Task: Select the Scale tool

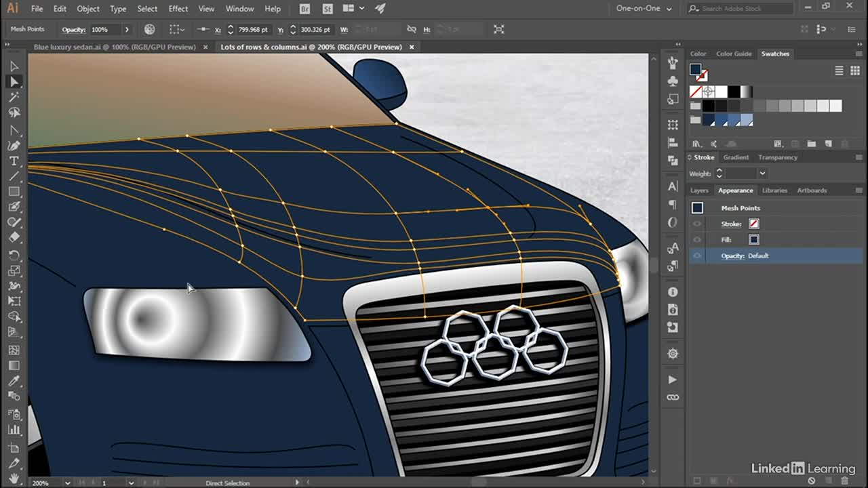Action: click(14, 271)
